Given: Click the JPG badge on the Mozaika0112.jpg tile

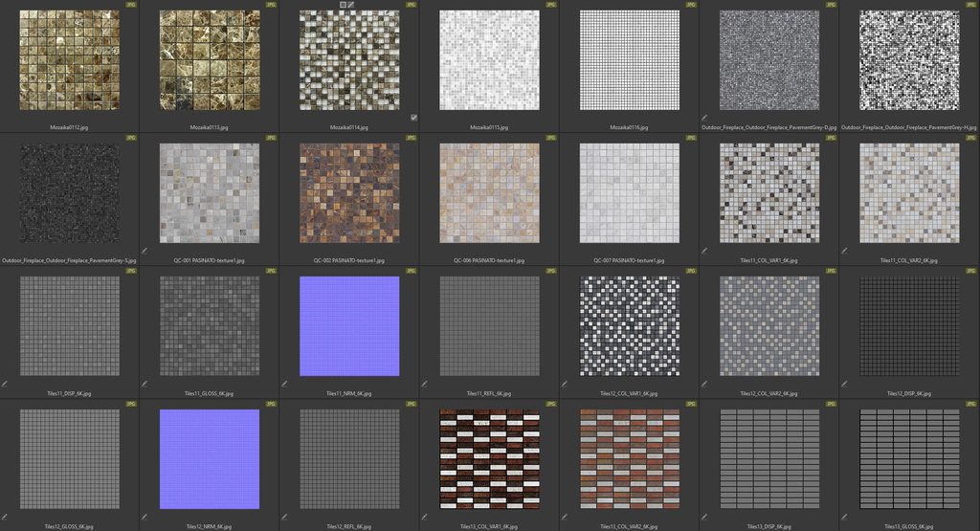Looking at the screenshot, I should [130, 5].
